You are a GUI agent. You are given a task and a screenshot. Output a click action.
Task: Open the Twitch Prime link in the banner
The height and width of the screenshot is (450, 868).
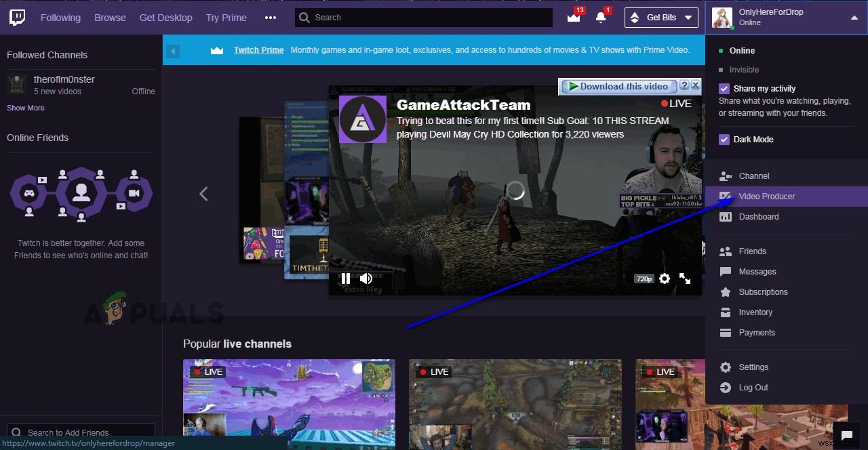pyautogui.click(x=258, y=49)
